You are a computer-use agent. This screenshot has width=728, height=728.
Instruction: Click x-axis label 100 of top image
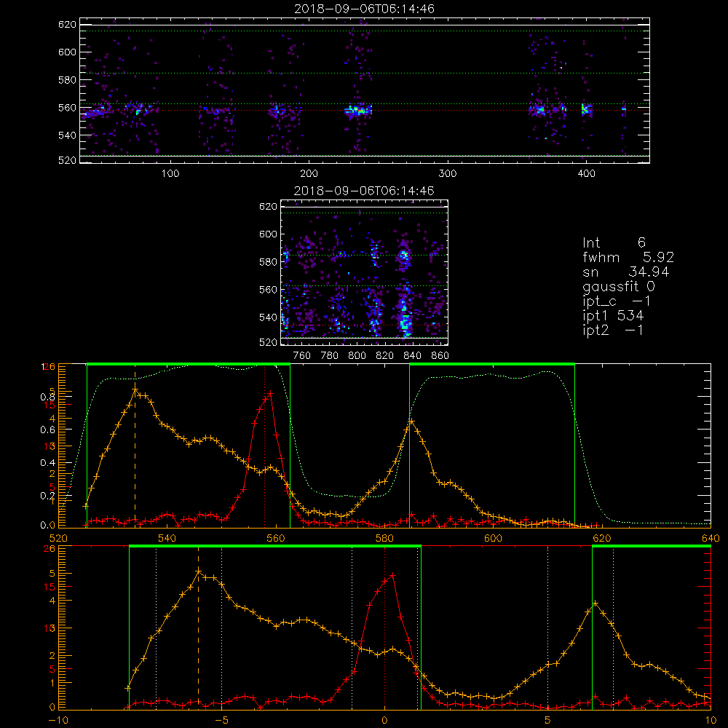170,174
